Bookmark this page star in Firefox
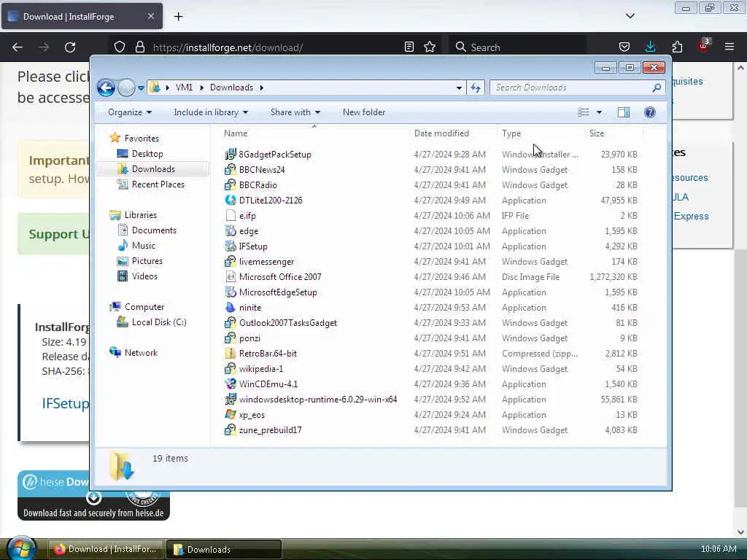Screen dimensions: 747x560 pyautogui.click(x=430, y=47)
